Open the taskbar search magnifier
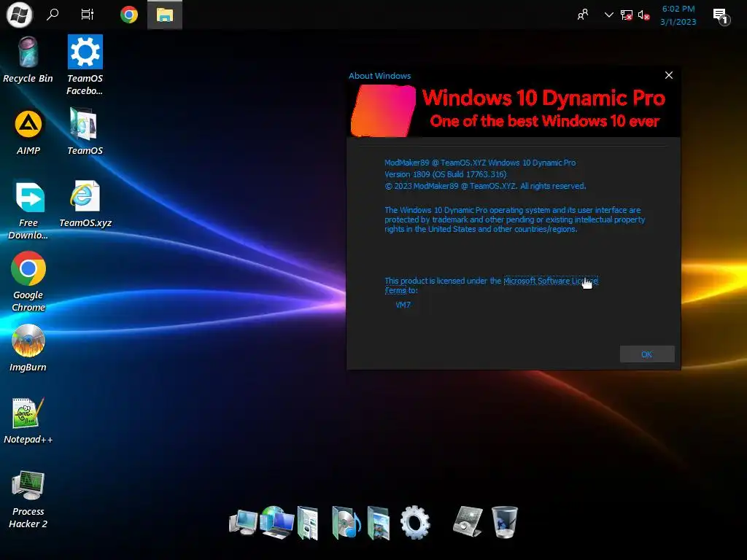Image resolution: width=747 pixels, height=560 pixels. (53, 15)
